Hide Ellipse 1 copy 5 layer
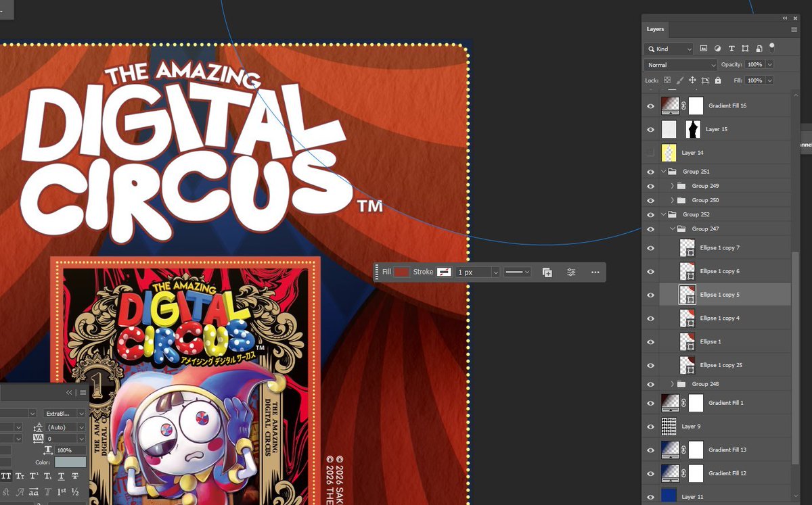Image resolution: width=812 pixels, height=505 pixels. coord(650,295)
